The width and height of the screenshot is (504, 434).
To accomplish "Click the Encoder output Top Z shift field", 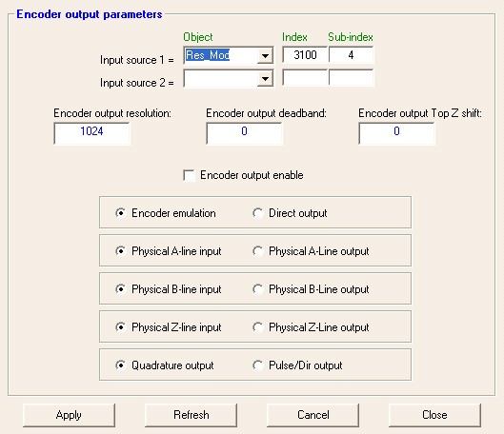I will 396,133.
